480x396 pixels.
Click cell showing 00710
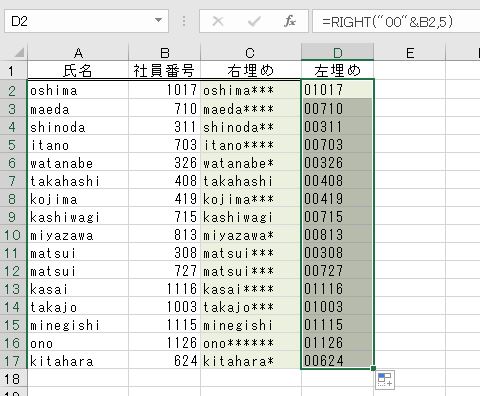pyautogui.click(x=338, y=108)
